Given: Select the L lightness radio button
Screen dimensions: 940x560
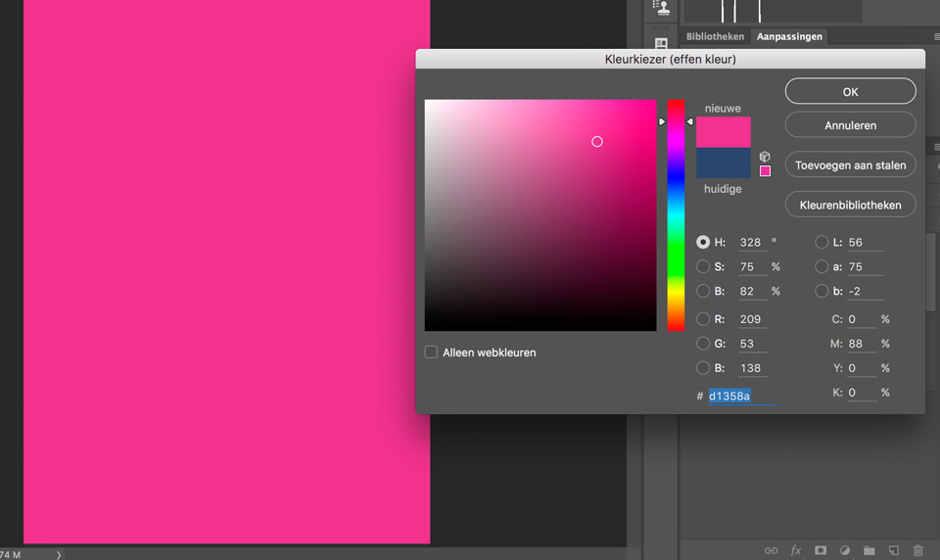Looking at the screenshot, I should [x=822, y=242].
